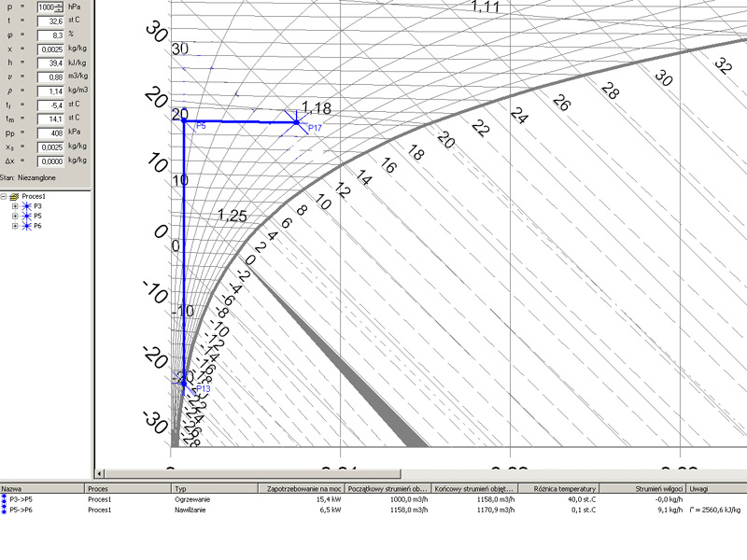This screenshot has height=560, width=747.
Task: Click the P5 point label on the chart
Action: click(x=201, y=126)
